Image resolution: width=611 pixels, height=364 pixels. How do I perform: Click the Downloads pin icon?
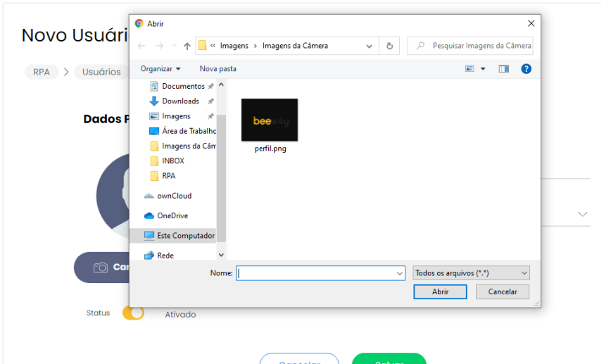(210, 101)
